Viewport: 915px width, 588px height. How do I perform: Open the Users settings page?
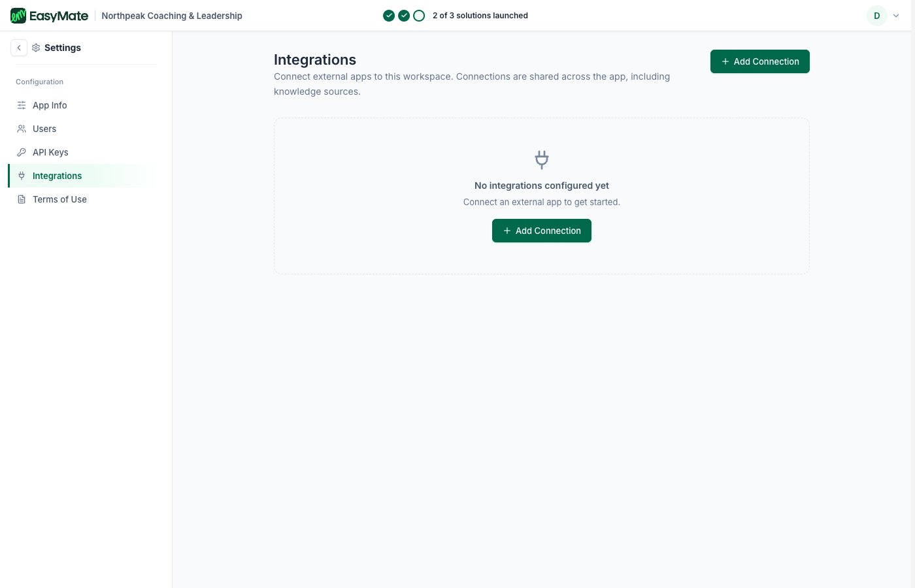click(82, 129)
